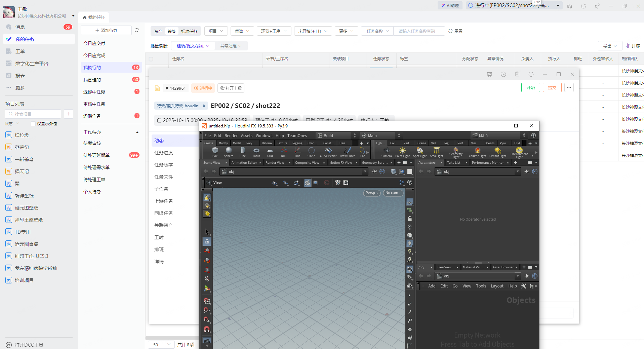Toggle the 镜头 filter segment
Image resolution: width=644 pixels, height=349 pixels.
pyautogui.click(x=172, y=31)
